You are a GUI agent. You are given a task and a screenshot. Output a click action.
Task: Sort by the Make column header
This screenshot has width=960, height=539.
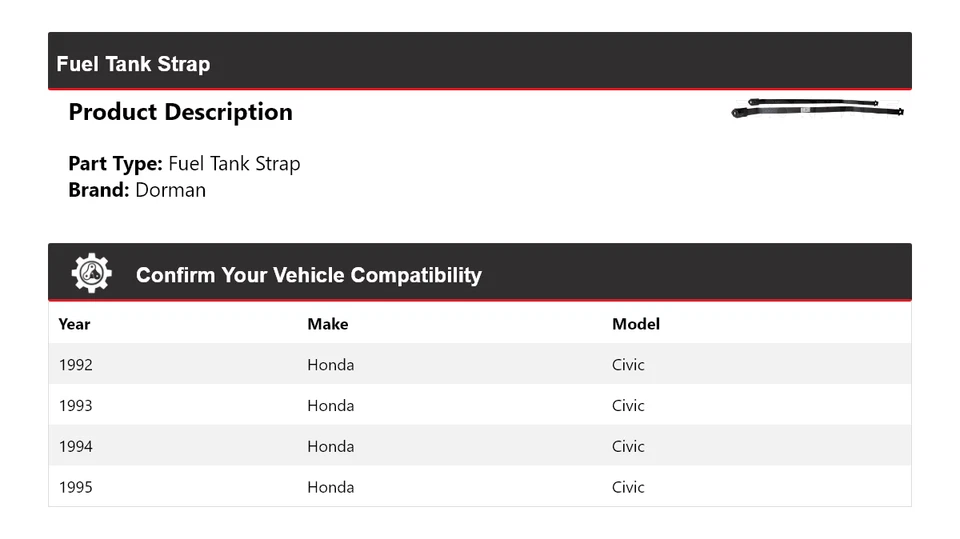pyautogui.click(x=327, y=324)
